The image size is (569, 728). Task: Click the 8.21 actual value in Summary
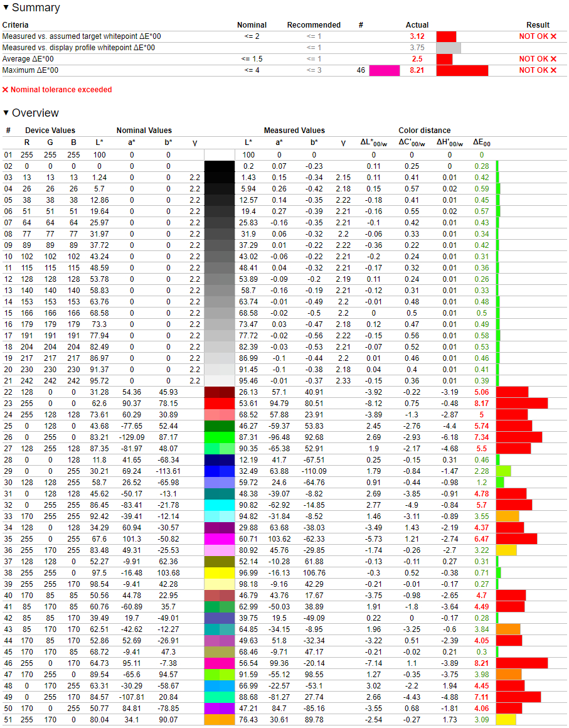[417, 70]
